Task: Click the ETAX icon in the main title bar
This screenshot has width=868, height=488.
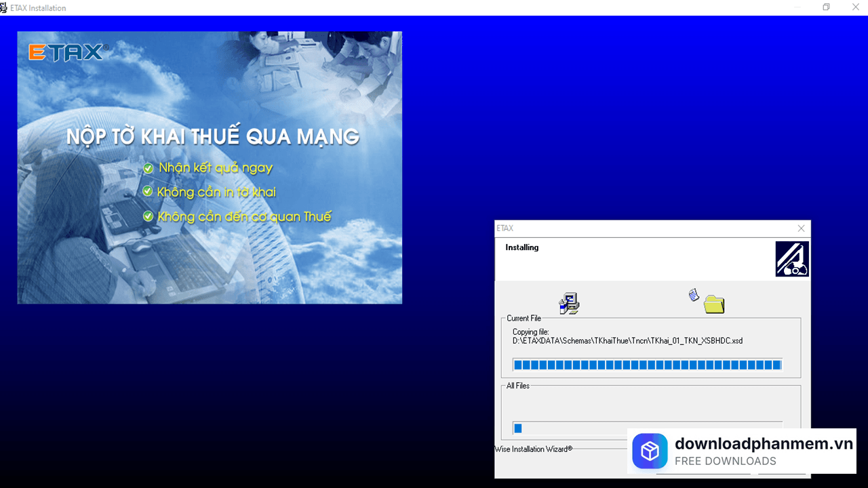Action: [5, 7]
